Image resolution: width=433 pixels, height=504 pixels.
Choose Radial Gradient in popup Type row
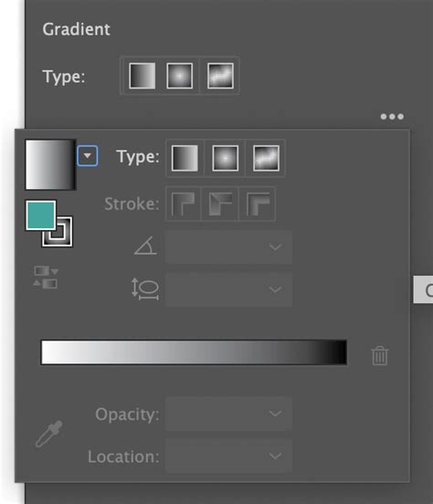[x=226, y=158]
